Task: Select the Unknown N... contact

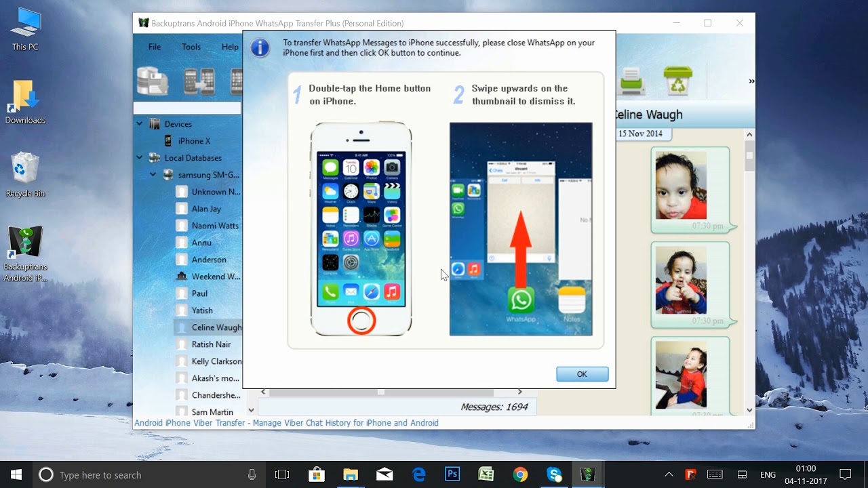Action: (x=216, y=192)
